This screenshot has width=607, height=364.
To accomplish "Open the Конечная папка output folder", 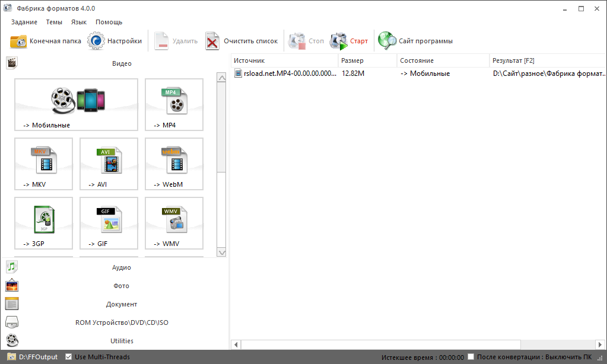I will click(x=45, y=41).
